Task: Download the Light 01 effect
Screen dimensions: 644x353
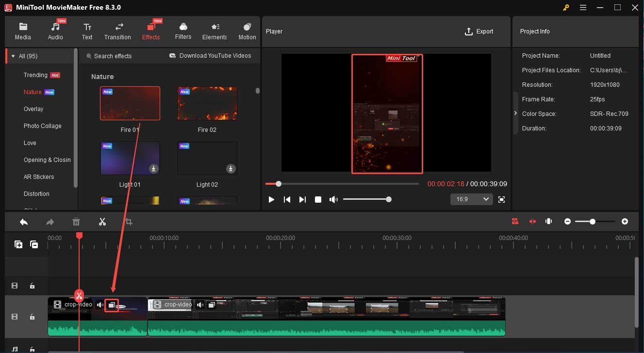Action: coord(153,168)
